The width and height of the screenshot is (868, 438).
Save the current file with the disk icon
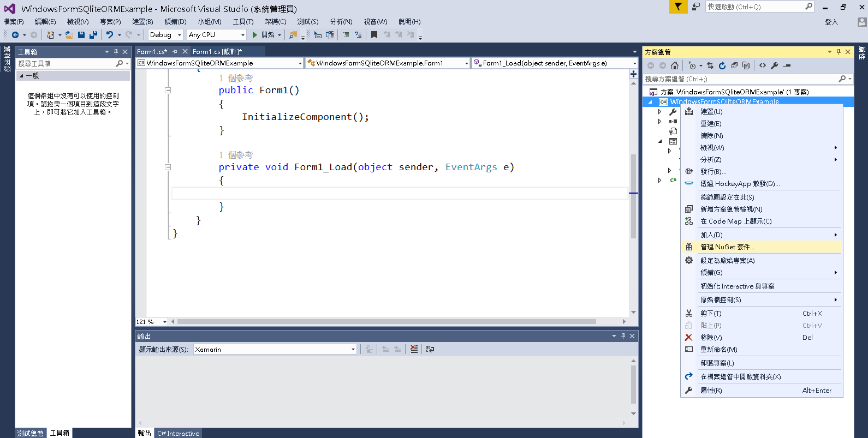81,35
